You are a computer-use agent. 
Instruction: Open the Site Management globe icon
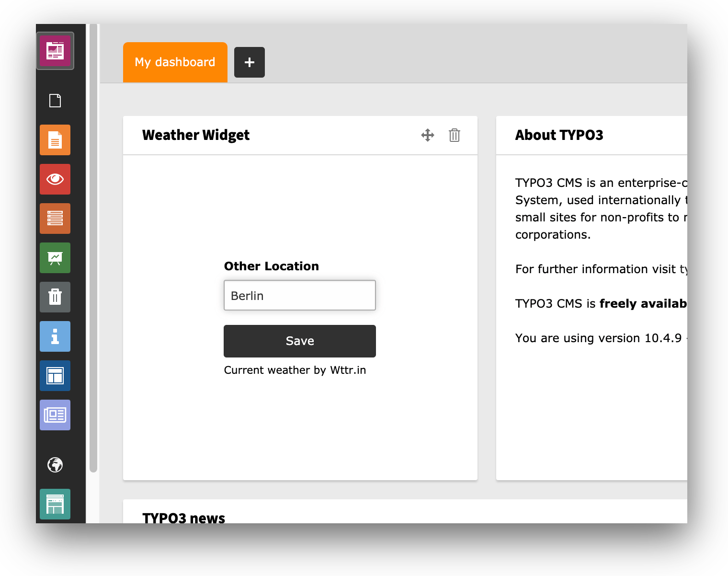(x=55, y=465)
